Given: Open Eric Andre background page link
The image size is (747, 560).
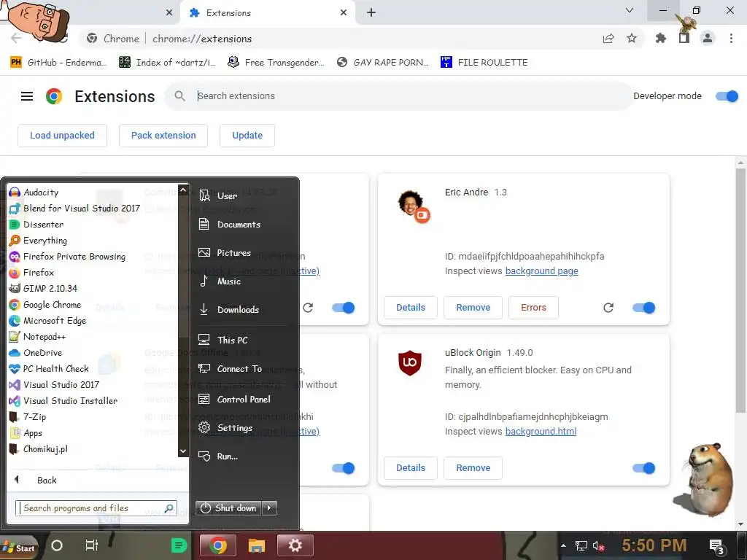Looking at the screenshot, I should pyautogui.click(x=542, y=271).
